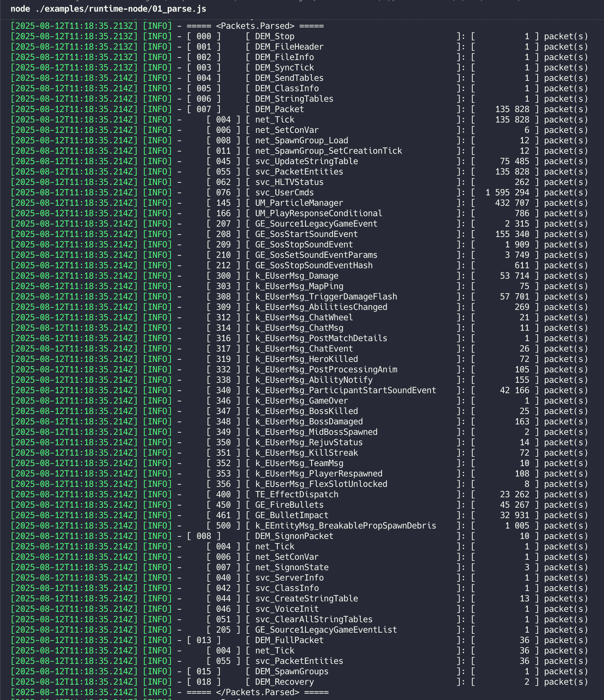Image resolution: width=604 pixels, height=700 pixels.
Task: Click the DEM_FullPacket entry showing 36 packets
Action: tap(289, 640)
